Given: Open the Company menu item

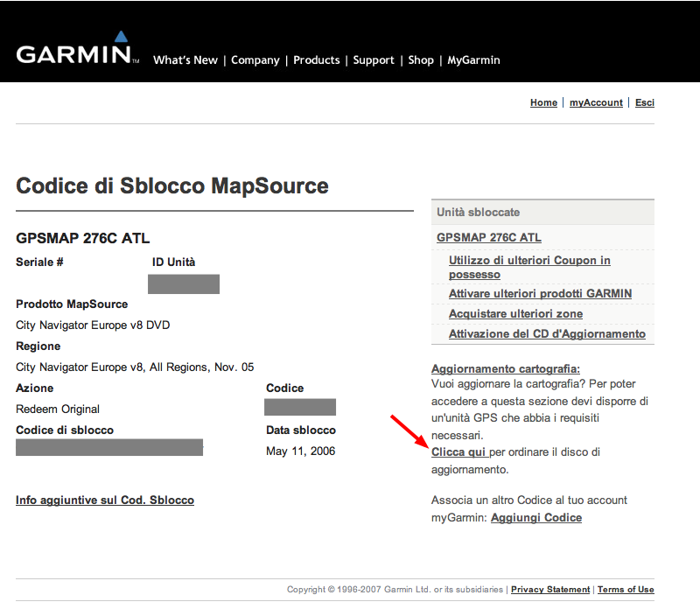Looking at the screenshot, I should click(x=255, y=60).
